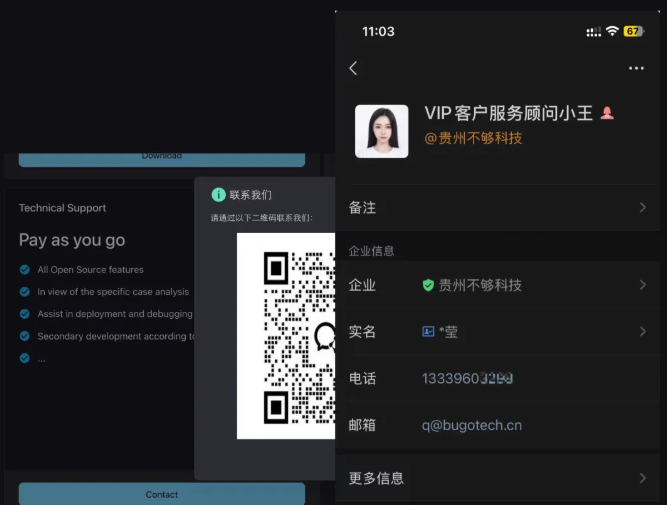Click the check icon beside Assist in deployment
Image resolution: width=667 pixels, height=505 pixels.
coord(25,314)
